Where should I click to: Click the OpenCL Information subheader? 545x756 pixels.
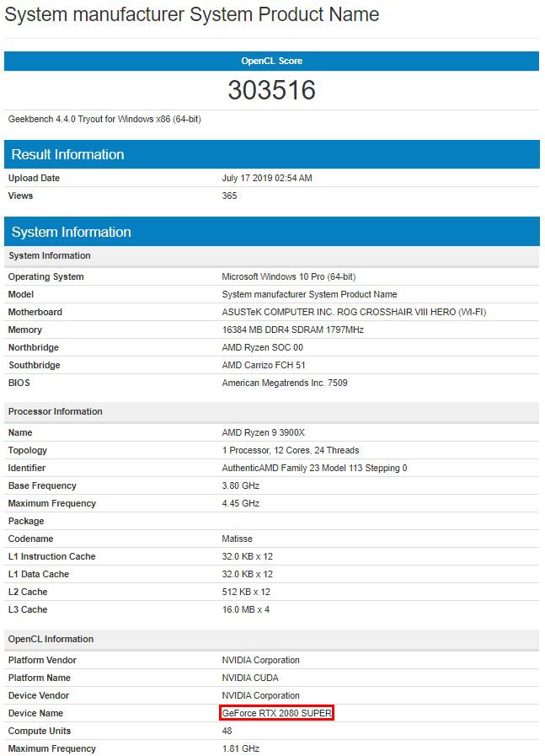point(272,640)
